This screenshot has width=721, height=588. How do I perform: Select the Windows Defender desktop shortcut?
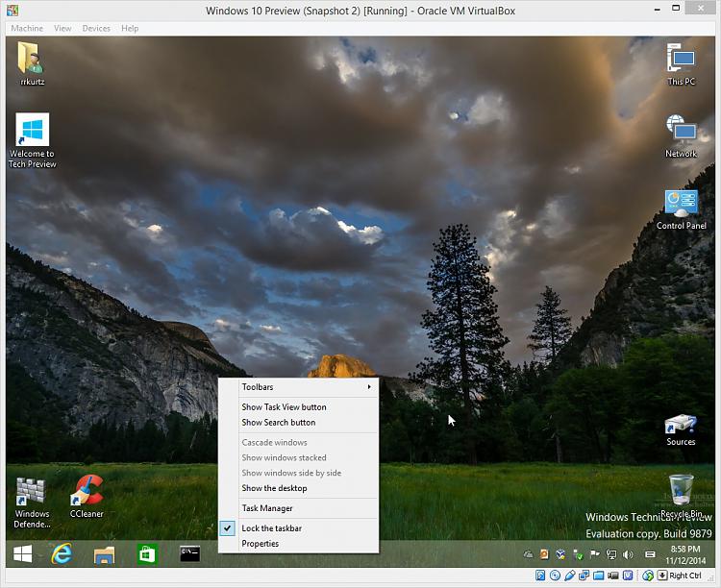click(32, 503)
